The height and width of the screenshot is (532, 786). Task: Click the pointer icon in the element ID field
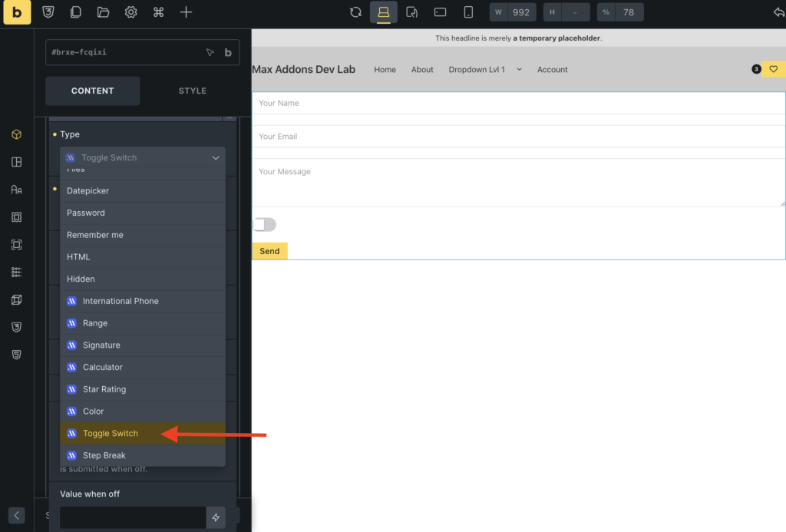[210, 52]
